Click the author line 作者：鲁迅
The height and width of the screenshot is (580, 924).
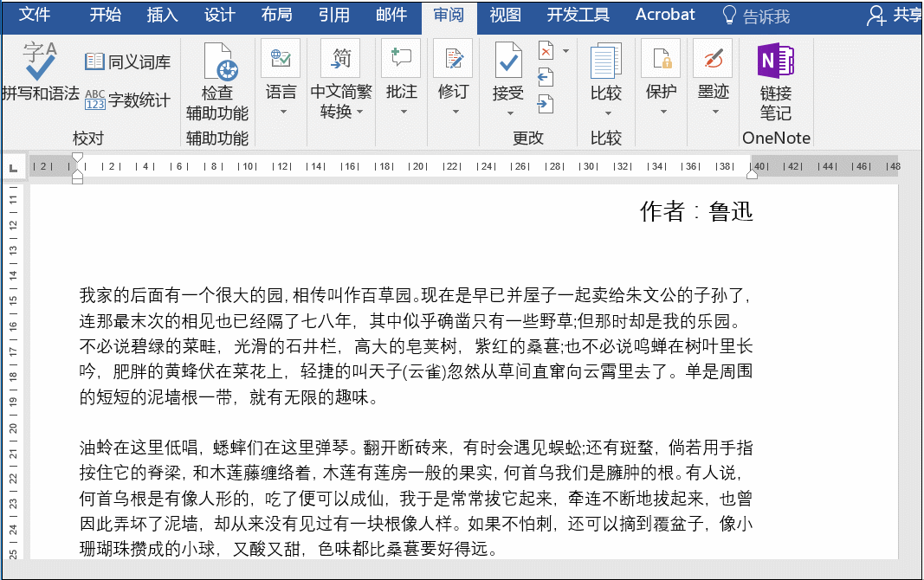coord(696,211)
